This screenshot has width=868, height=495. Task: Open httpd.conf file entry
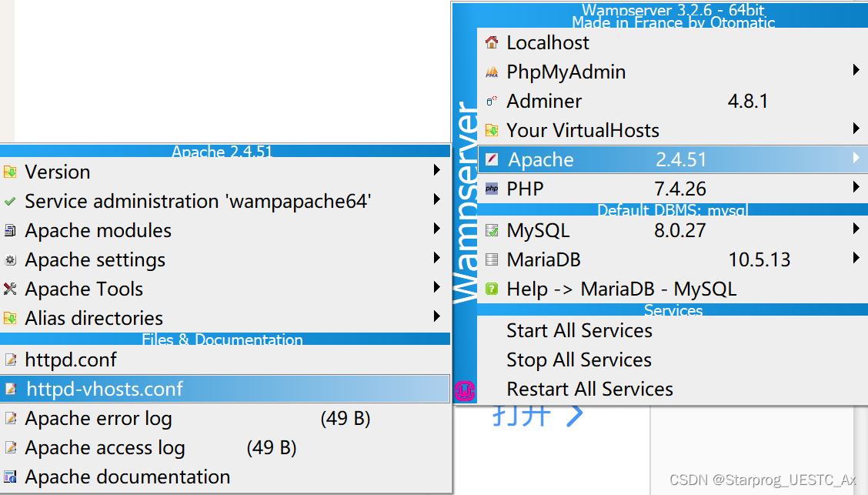pyautogui.click(x=225, y=360)
